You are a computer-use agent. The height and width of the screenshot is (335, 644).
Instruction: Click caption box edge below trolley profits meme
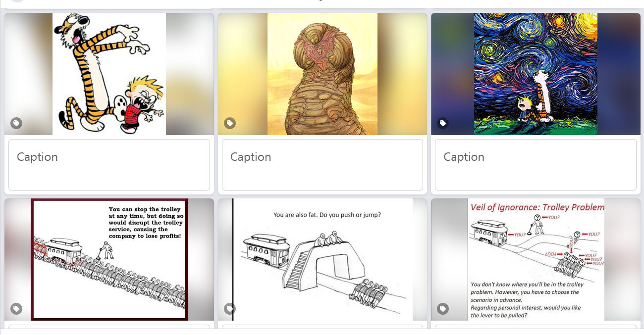click(109, 326)
